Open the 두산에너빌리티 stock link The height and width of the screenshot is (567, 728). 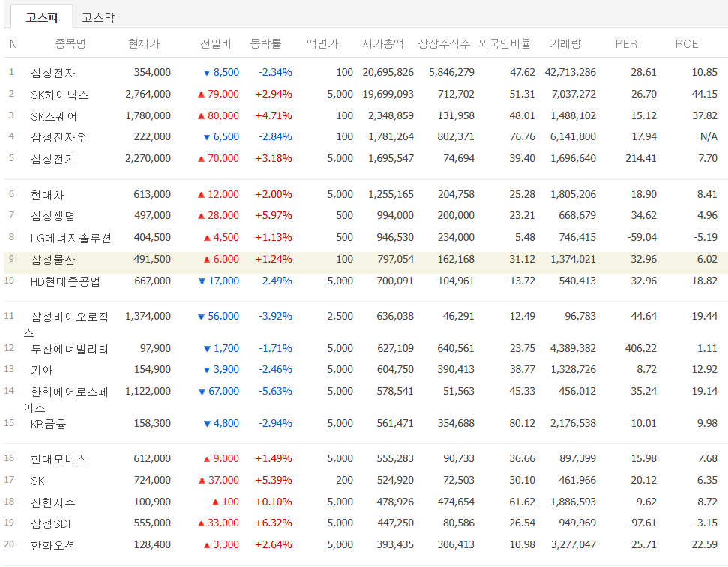(x=70, y=349)
